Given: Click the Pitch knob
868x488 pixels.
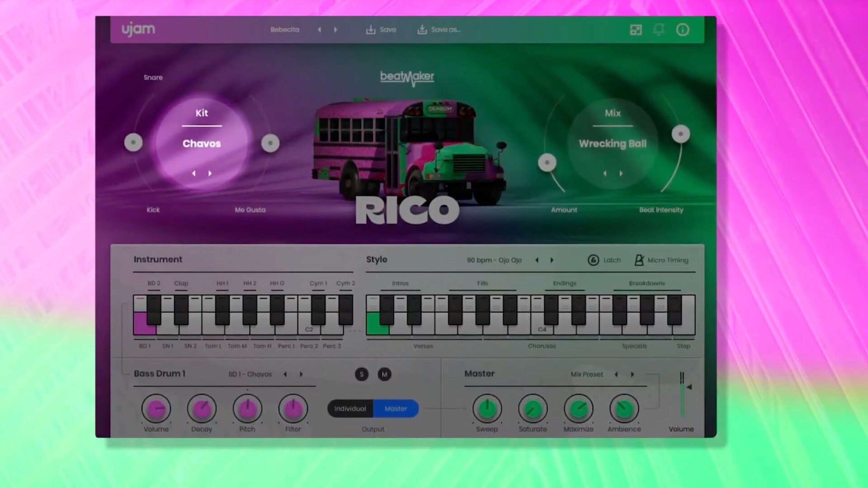Looking at the screenshot, I should pyautogui.click(x=247, y=408).
